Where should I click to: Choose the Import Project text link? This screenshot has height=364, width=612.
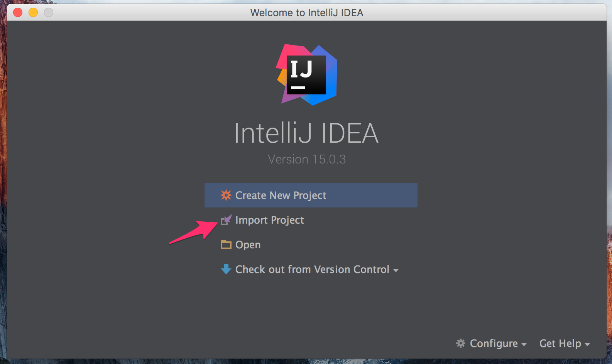tap(269, 220)
